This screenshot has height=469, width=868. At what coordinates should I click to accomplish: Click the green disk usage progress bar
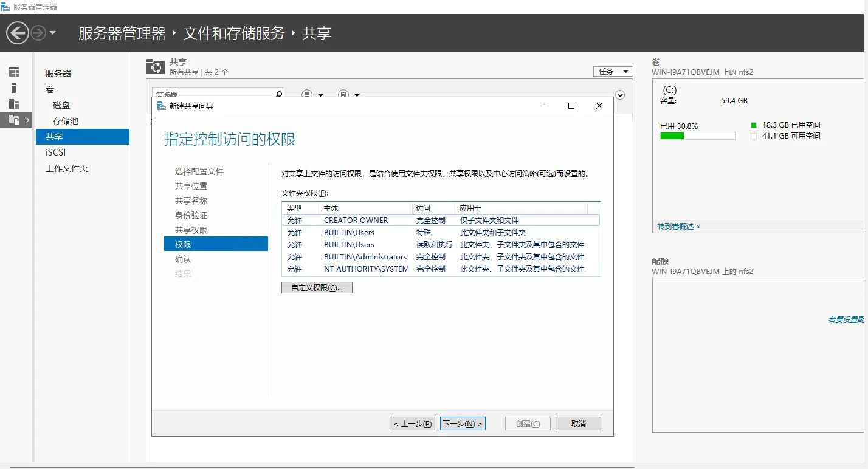coord(698,136)
